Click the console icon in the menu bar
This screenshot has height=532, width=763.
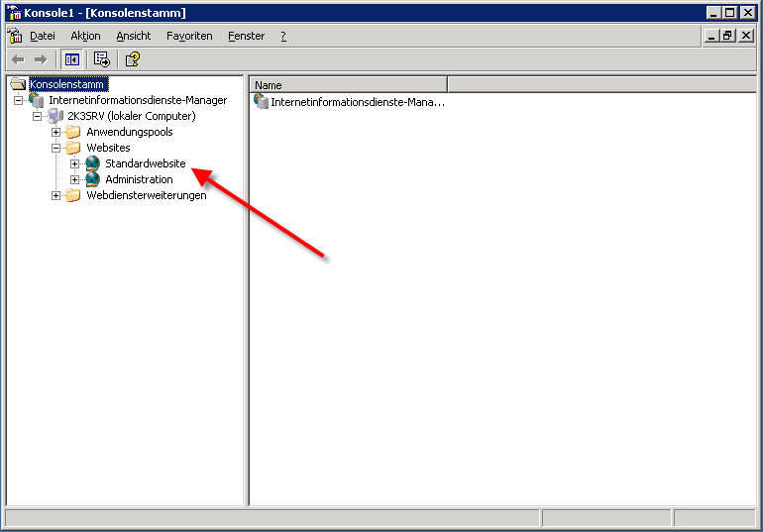click(x=15, y=36)
